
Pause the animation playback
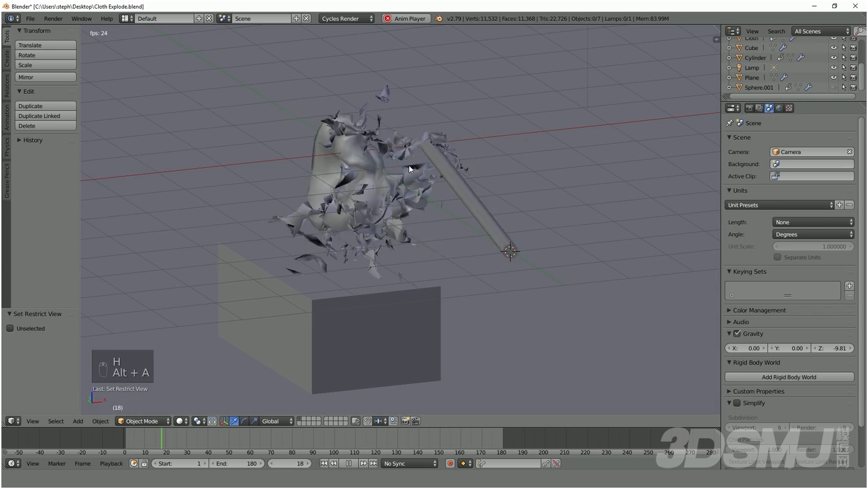pos(349,463)
